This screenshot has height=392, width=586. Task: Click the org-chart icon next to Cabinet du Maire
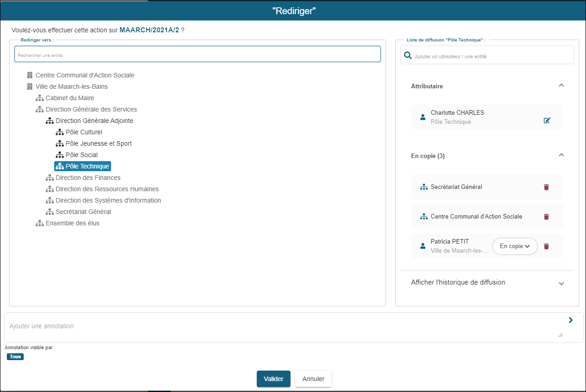tap(40, 98)
